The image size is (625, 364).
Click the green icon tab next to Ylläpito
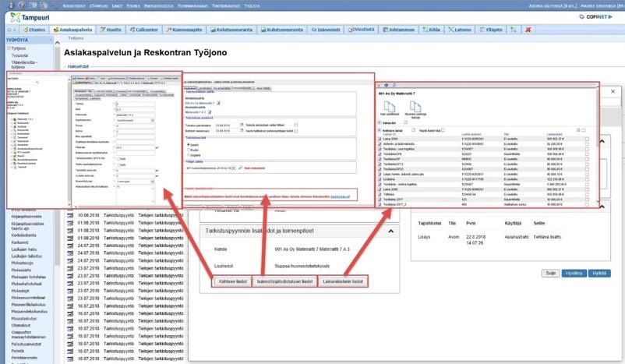[514, 30]
